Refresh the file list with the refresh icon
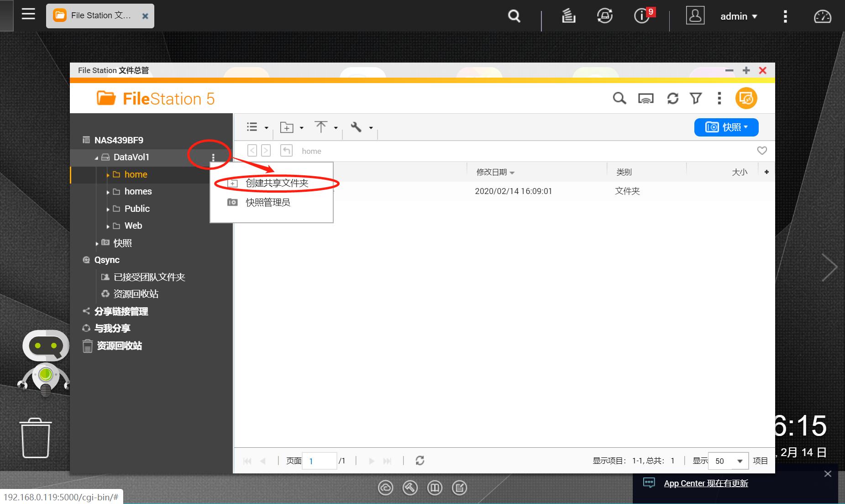Image resolution: width=845 pixels, height=504 pixels. click(x=673, y=98)
